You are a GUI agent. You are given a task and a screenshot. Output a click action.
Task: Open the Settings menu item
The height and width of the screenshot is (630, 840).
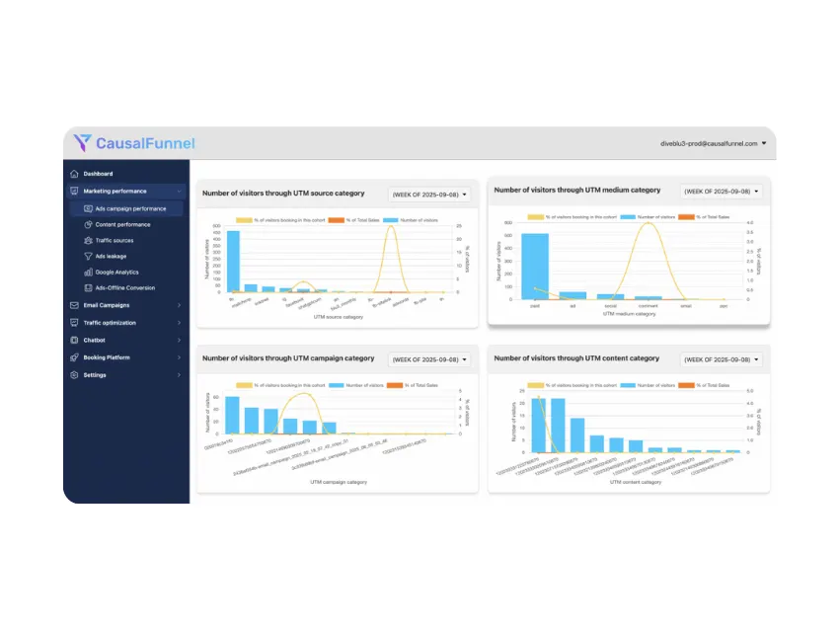pos(96,375)
